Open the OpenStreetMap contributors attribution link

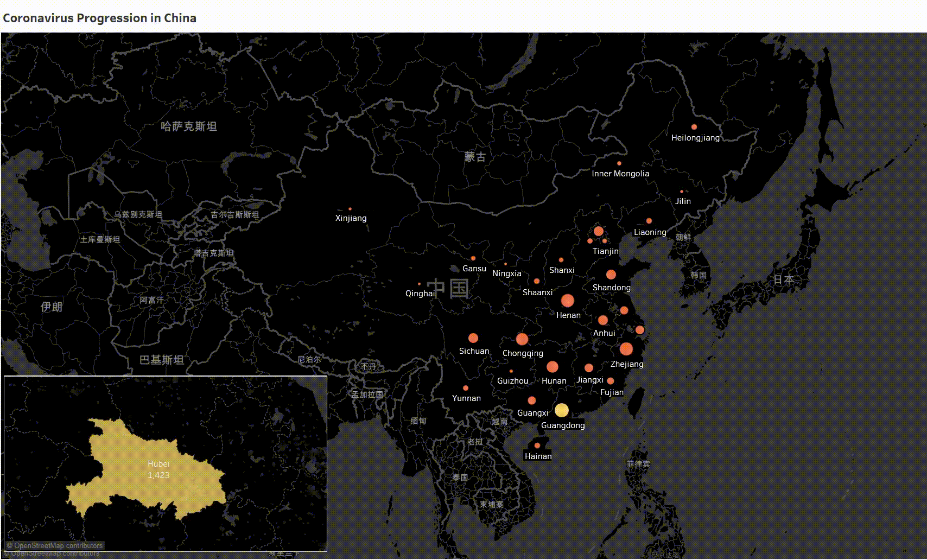54,545
